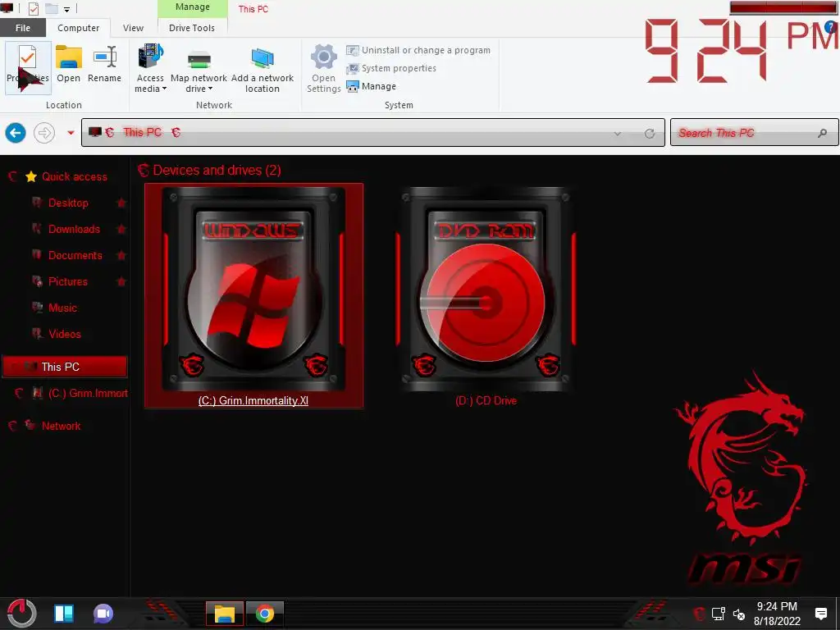The width and height of the screenshot is (840, 630).
Task: Select Network in the navigation pane
Action: (61, 426)
